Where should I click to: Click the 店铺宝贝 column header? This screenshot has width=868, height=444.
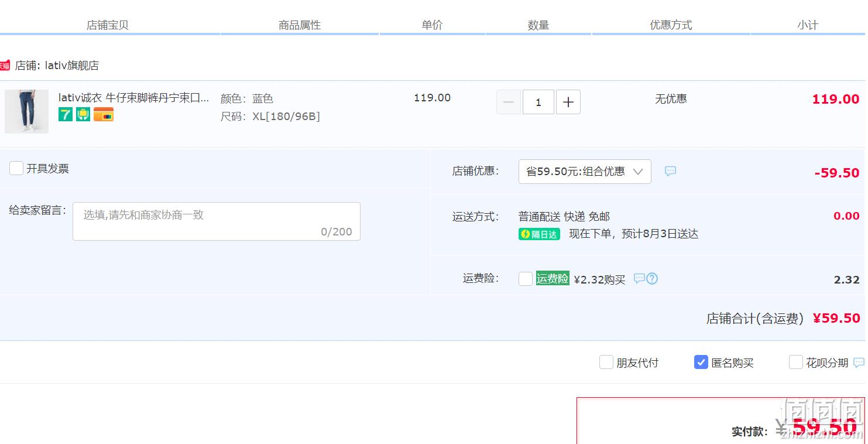pyautogui.click(x=108, y=25)
